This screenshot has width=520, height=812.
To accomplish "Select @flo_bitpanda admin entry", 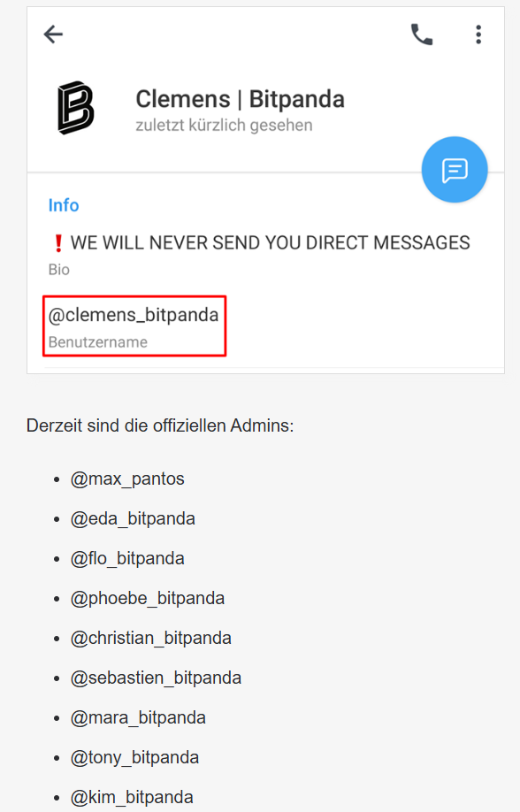I will pyautogui.click(x=127, y=558).
